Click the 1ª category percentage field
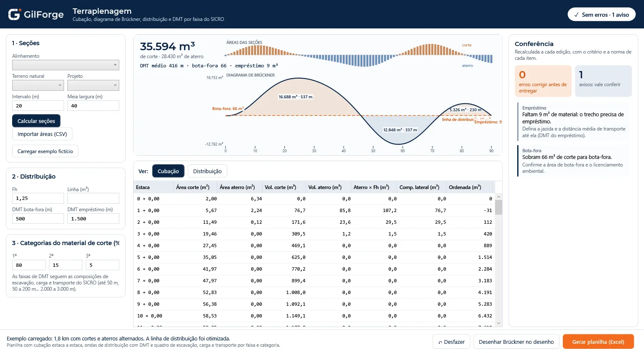644x353 pixels. (29, 265)
